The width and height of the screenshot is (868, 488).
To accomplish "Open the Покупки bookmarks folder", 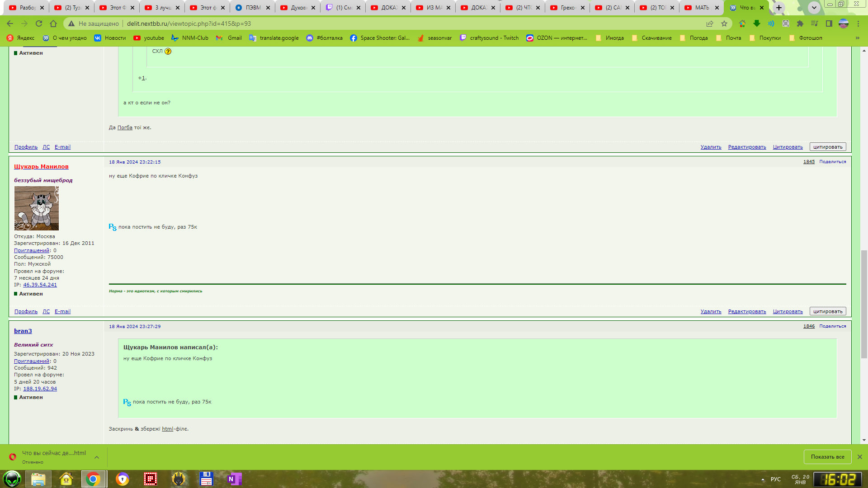I will click(765, 38).
